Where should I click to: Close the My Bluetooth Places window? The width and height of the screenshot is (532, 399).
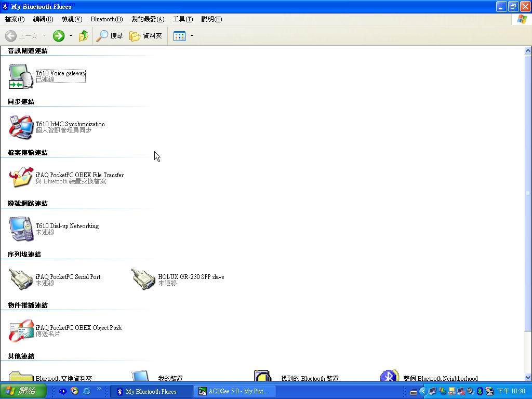click(525, 6)
